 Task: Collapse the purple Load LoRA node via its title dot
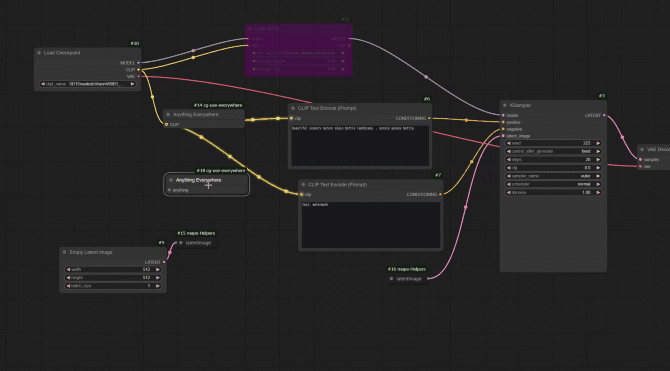pos(250,29)
